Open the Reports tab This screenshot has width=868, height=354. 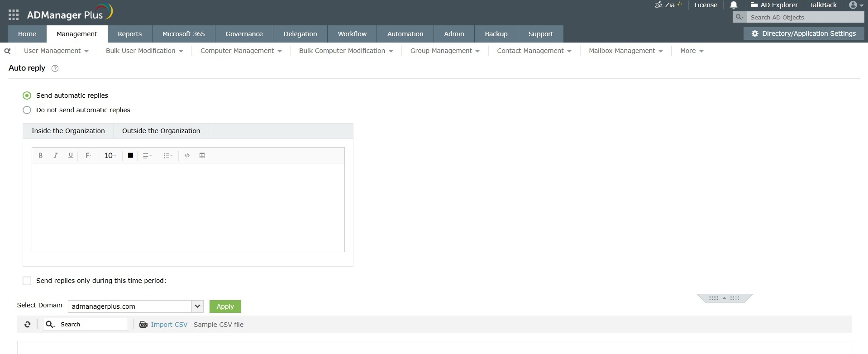[x=129, y=34]
